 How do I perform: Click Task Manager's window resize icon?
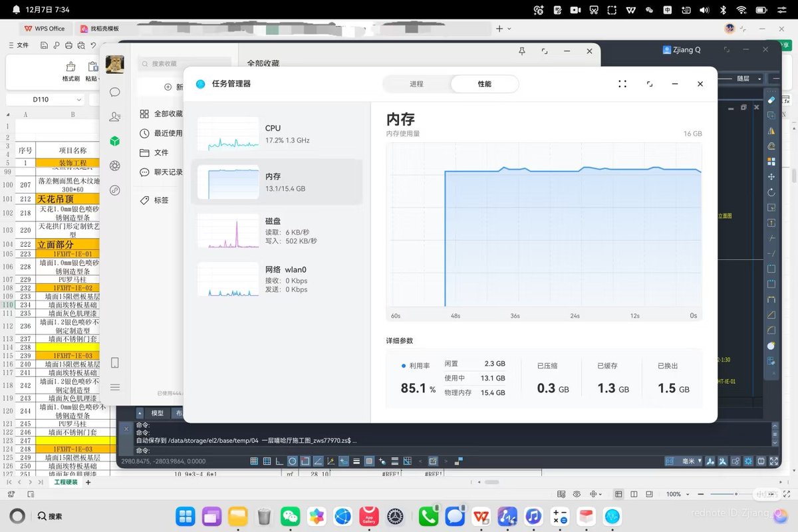(x=650, y=84)
